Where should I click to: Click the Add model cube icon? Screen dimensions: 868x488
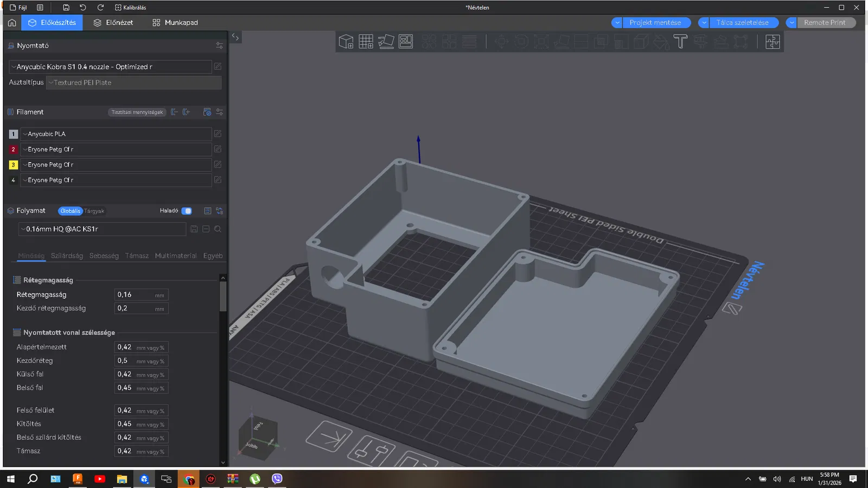pos(346,42)
